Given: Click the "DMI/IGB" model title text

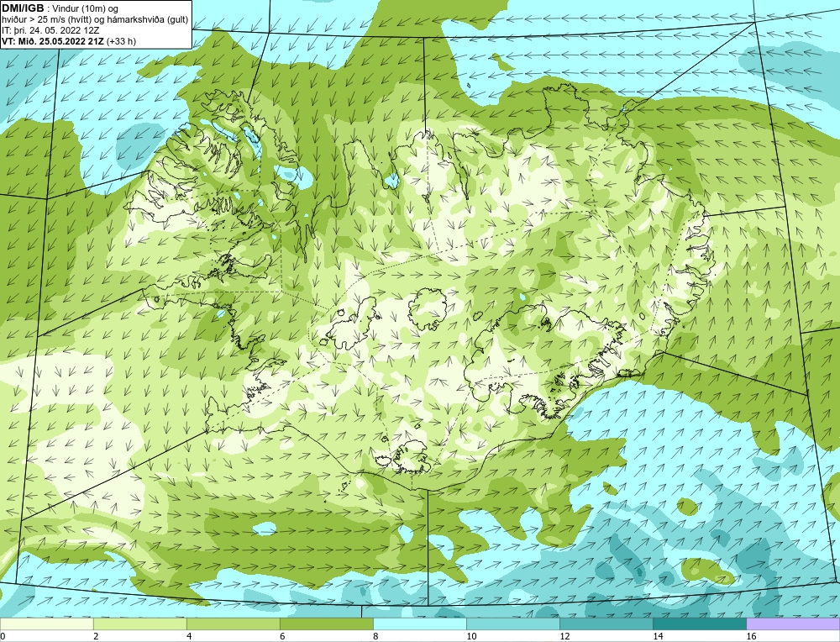Looking at the screenshot, I should (23, 8).
